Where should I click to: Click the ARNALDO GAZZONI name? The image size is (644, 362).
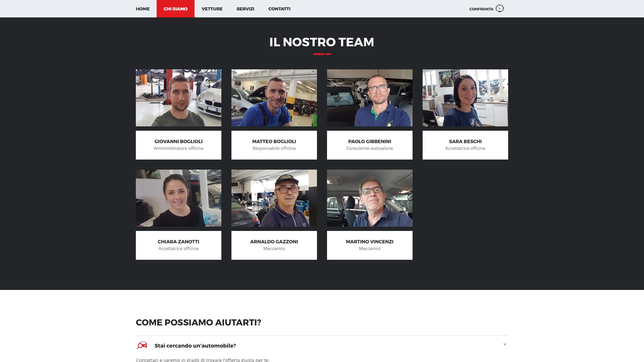tap(274, 242)
